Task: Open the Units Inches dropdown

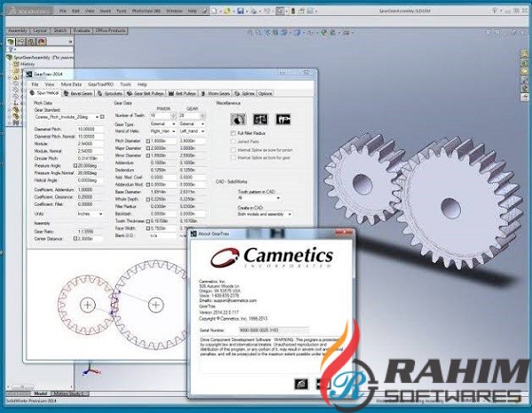Action: click(90, 214)
